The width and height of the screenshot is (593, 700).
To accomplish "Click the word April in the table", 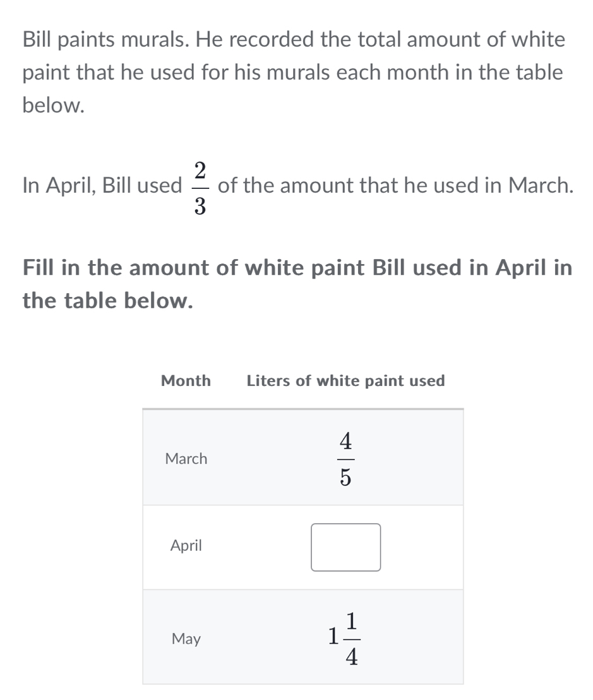I will 185,545.
